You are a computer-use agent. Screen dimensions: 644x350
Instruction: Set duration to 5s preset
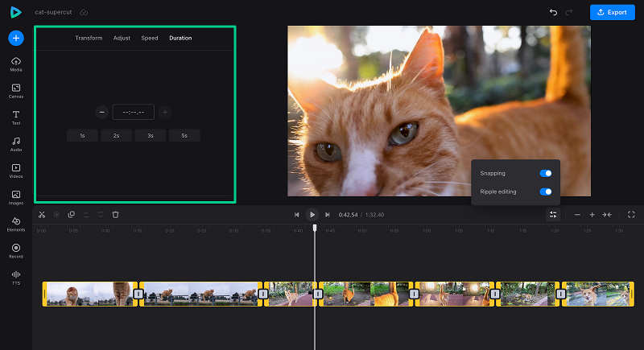tap(184, 136)
